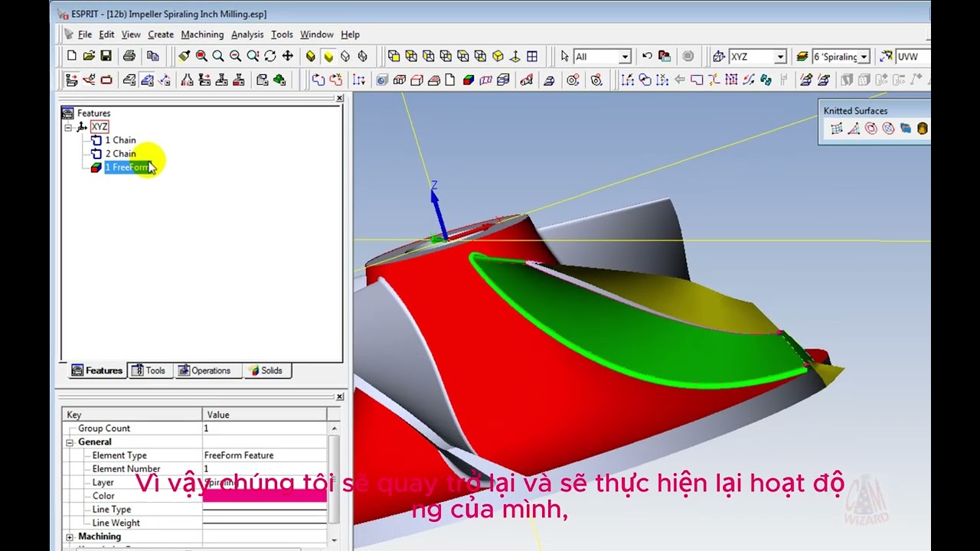980x551 pixels.
Task: Click the selection arrow cursor icon
Action: tap(565, 56)
